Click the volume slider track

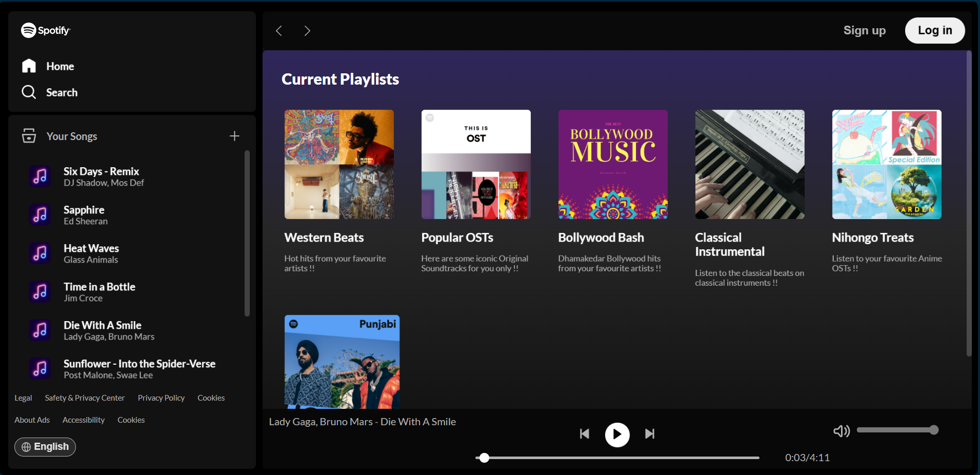pos(897,430)
